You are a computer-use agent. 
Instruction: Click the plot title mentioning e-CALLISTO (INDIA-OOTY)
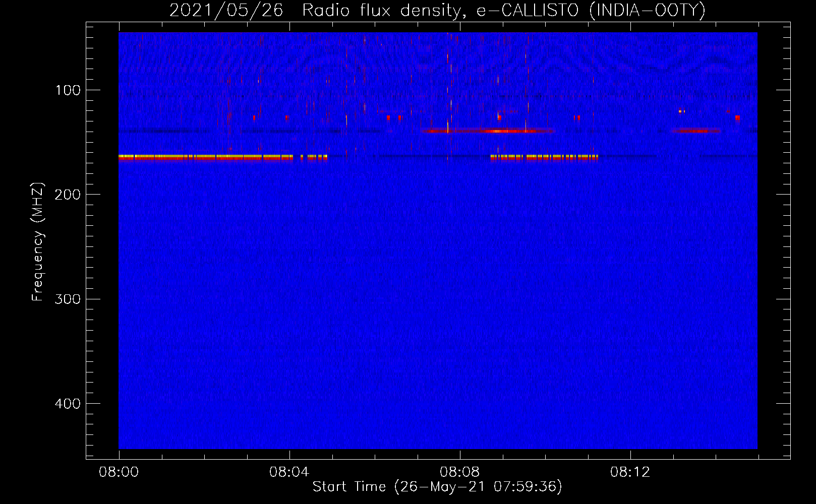click(437, 10)
